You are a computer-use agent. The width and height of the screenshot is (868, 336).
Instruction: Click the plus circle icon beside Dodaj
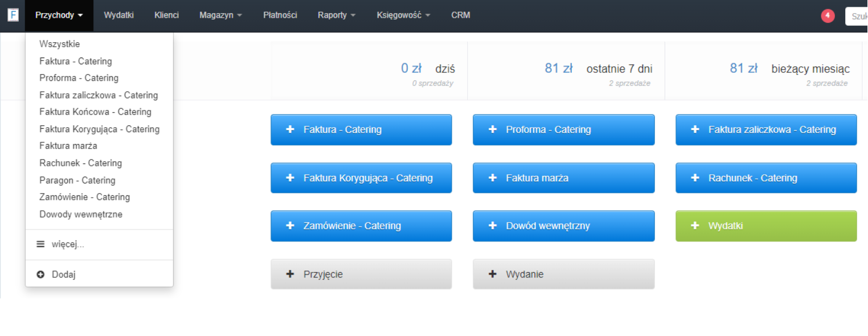[40, 275]
